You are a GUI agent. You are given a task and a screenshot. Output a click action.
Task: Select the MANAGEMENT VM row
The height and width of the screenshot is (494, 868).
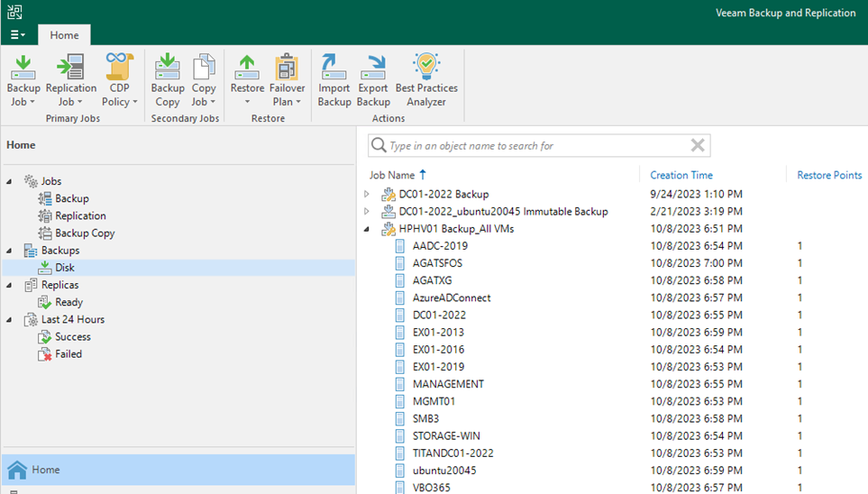[448, 384]
